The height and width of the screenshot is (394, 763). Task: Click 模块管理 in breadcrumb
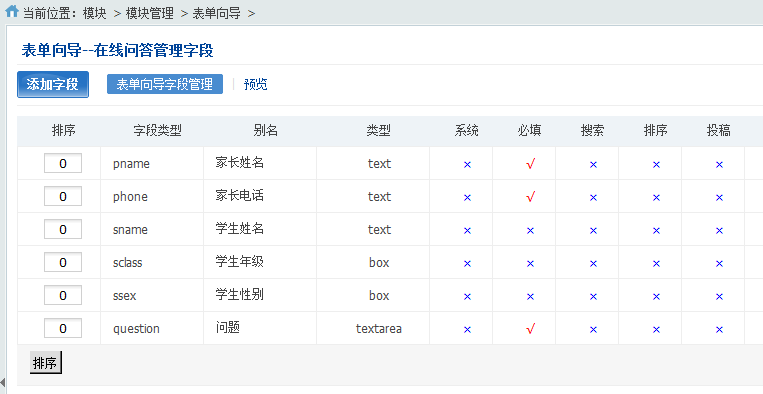click(x=149, y=13)
